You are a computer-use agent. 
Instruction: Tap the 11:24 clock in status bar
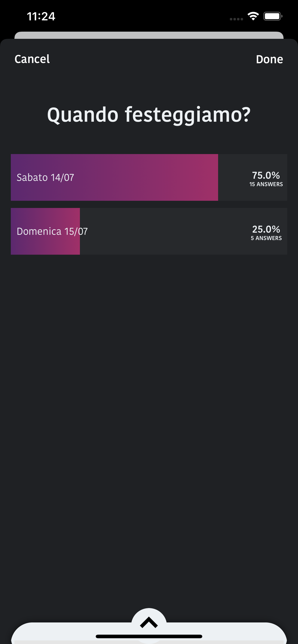click(41, 17)
